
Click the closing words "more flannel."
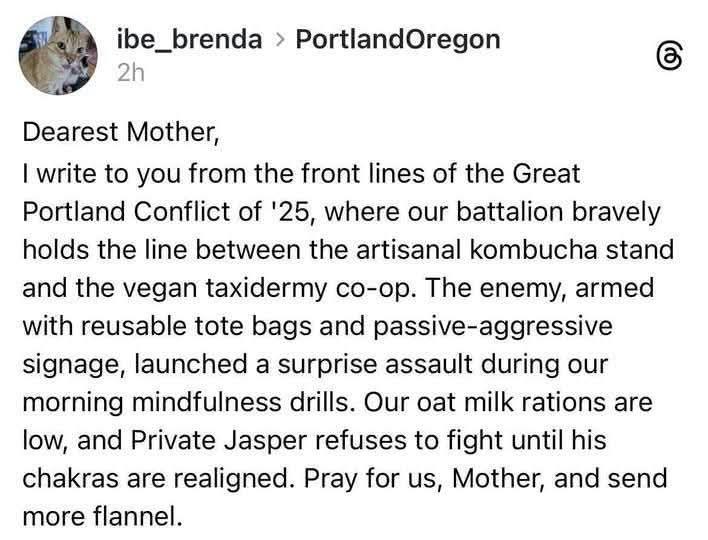pos(103,517)
